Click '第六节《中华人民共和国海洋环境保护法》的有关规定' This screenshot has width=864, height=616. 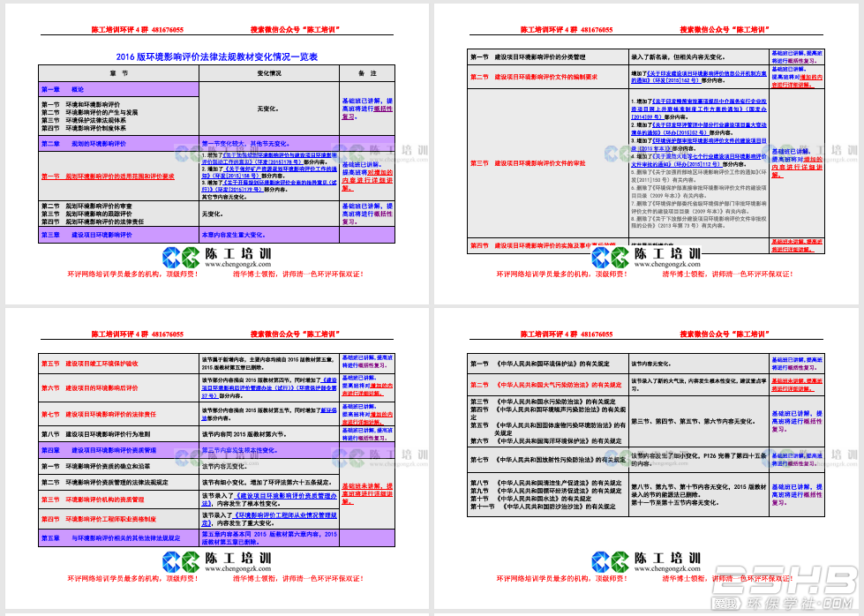pos(545,440)
